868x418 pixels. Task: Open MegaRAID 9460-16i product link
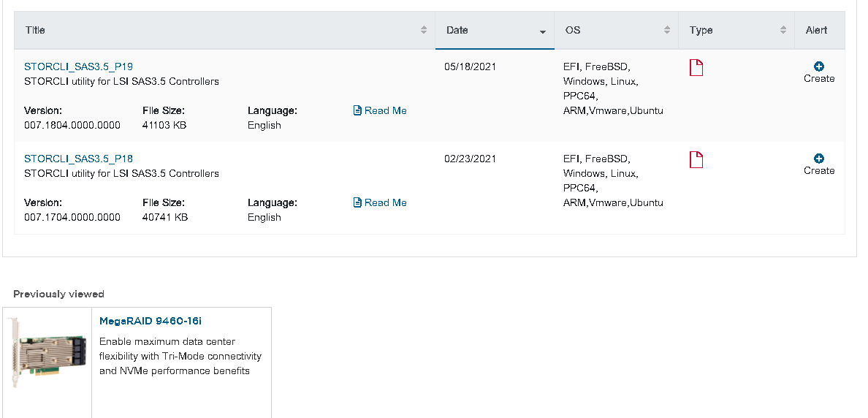[150, 321]
